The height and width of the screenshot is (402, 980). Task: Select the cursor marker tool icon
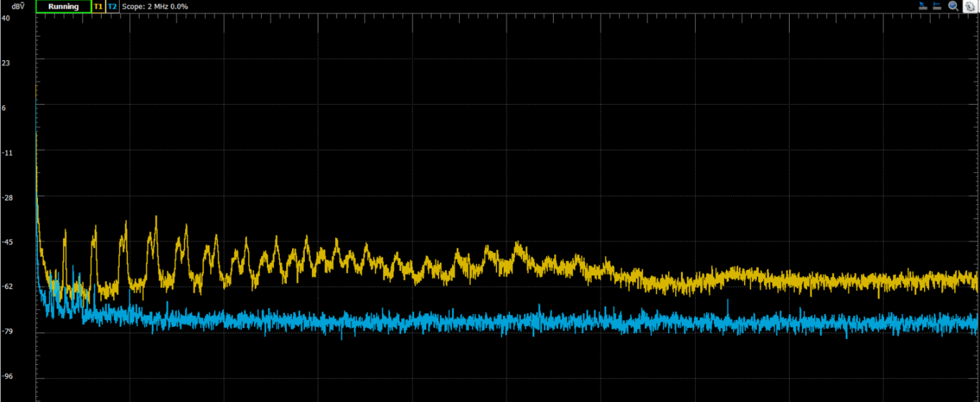(x=923, y=6)
